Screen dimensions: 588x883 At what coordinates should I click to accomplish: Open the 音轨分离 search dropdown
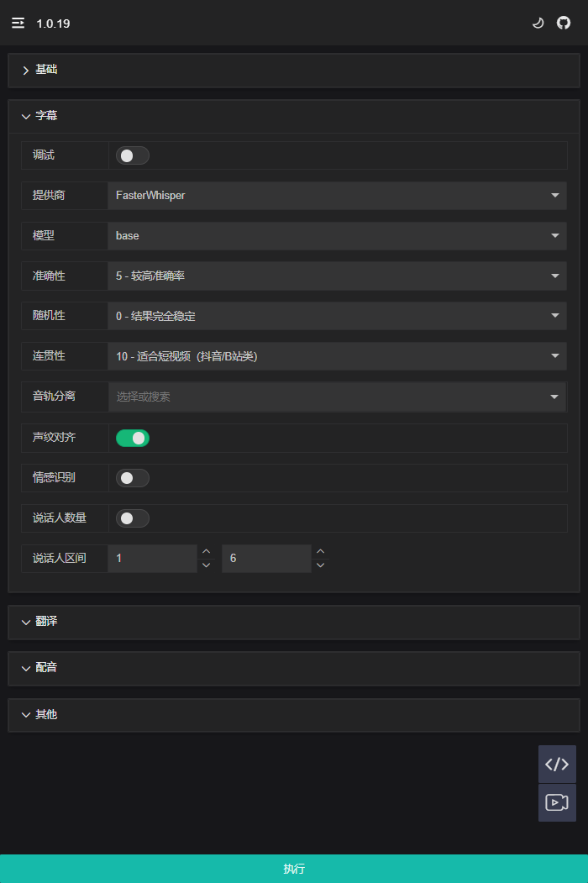pos(337,397)
